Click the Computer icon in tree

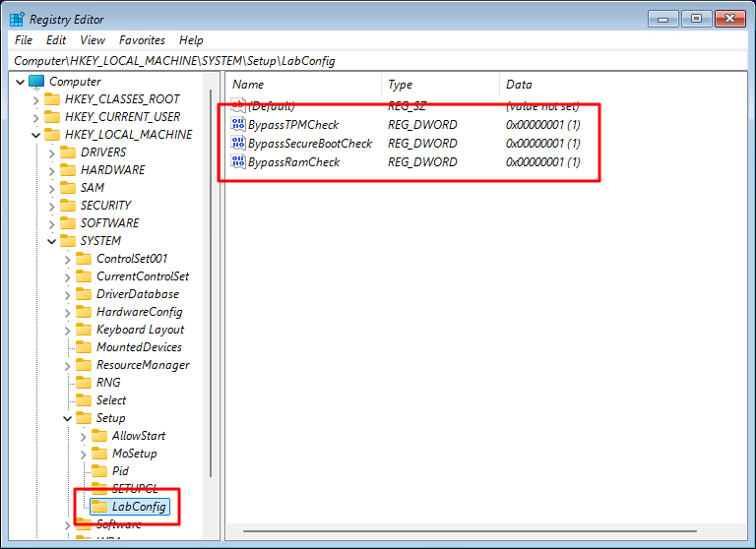click(36, 82)
